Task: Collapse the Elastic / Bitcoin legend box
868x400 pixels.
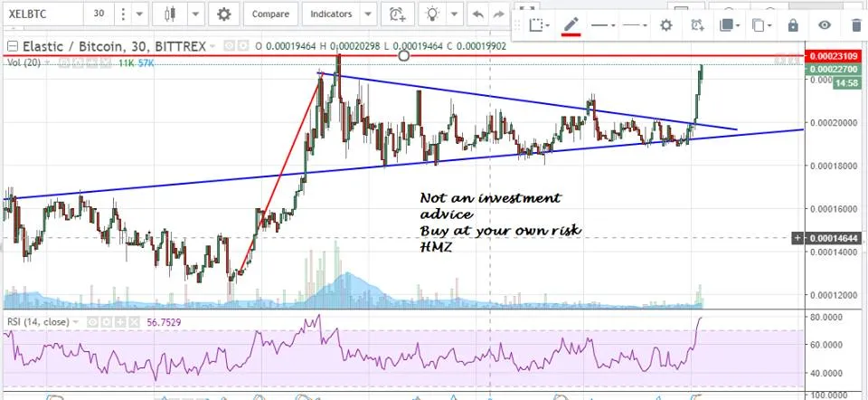Action: pyautogui.click(x=11, y=46)
